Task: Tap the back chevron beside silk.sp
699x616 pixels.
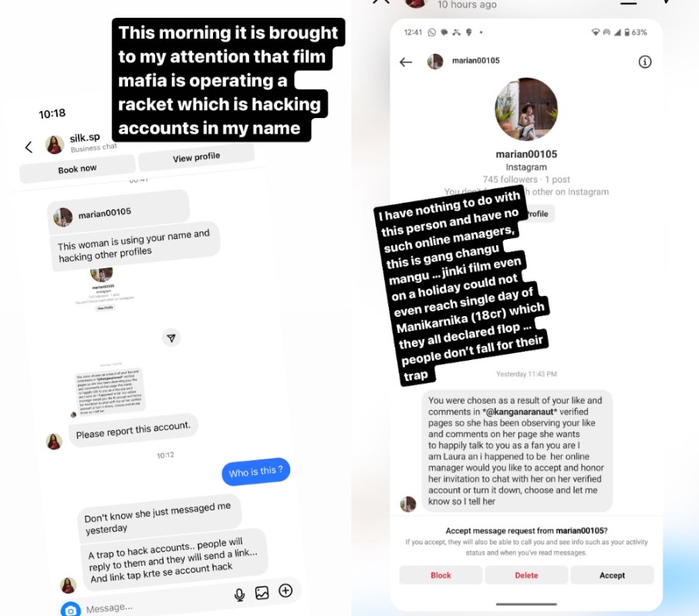Action: [29, 147]
